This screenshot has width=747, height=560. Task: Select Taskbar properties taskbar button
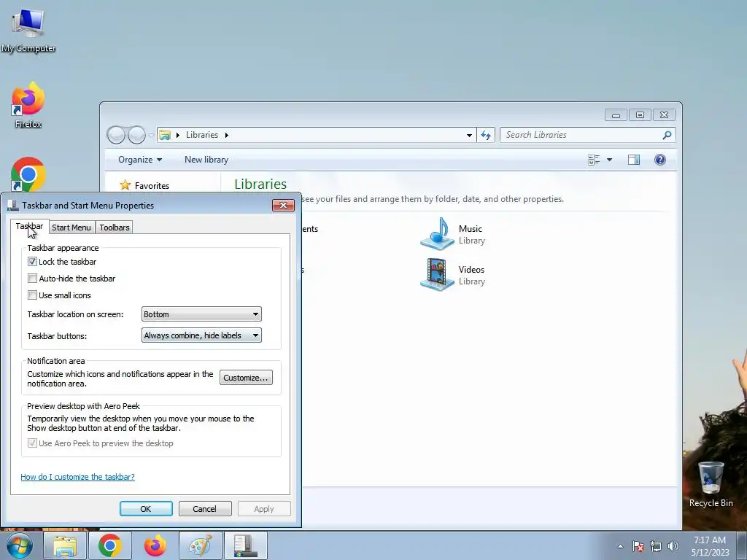(x=246, y=545)
